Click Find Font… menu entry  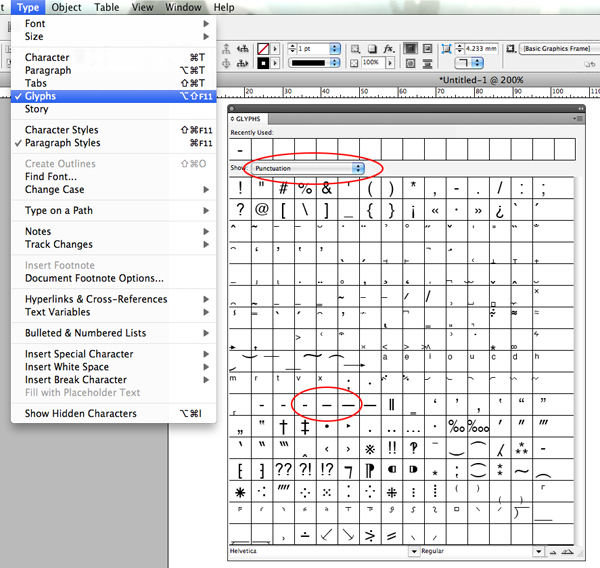(x=51, y=176)
